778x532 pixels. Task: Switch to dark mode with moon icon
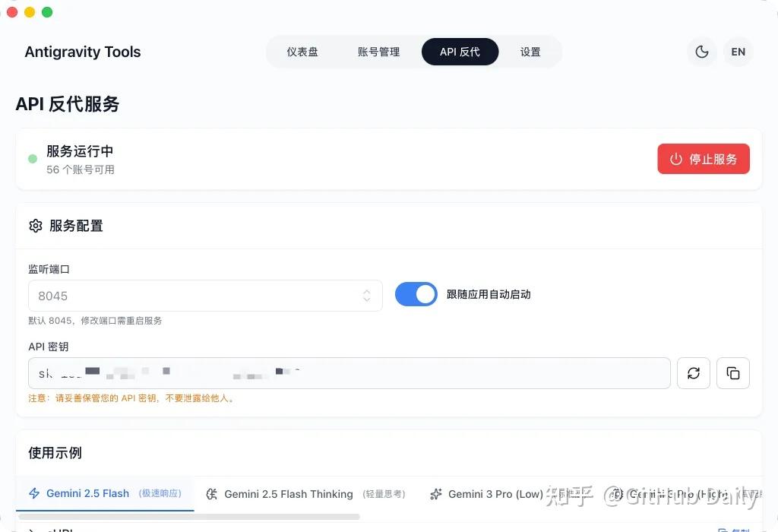click(x=702, y=52)
